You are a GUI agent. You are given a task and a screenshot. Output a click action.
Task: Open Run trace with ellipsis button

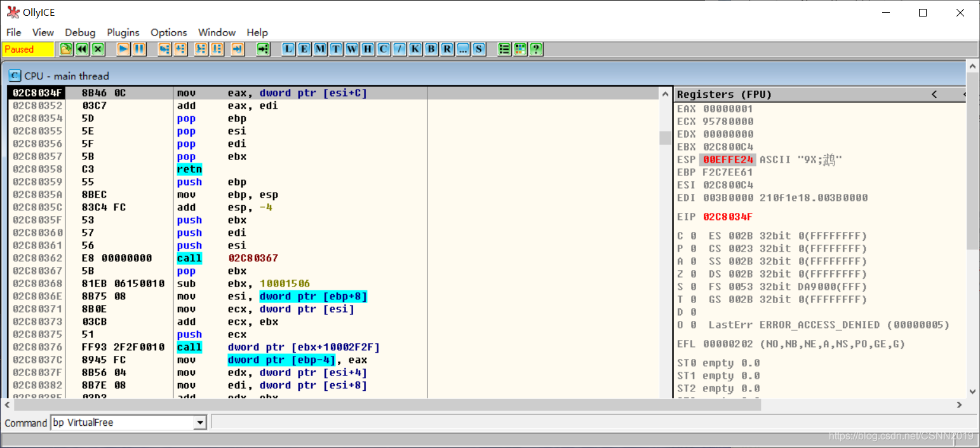[x=463, y=49]
